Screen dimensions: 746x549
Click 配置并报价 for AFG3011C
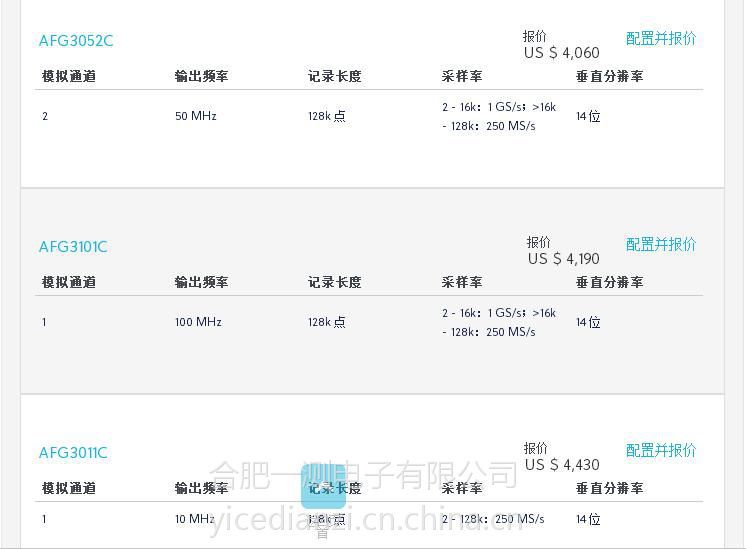pyautogui.click(x=661, y=451)
